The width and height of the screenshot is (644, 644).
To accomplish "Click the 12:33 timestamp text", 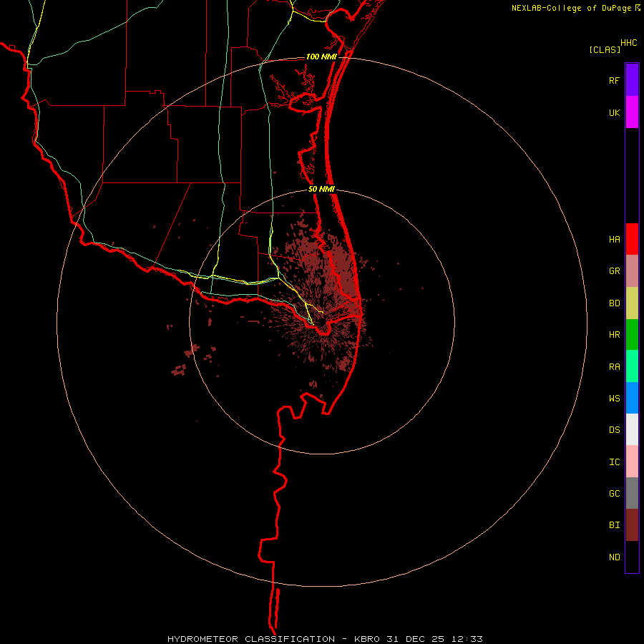I will pos(467,639).
